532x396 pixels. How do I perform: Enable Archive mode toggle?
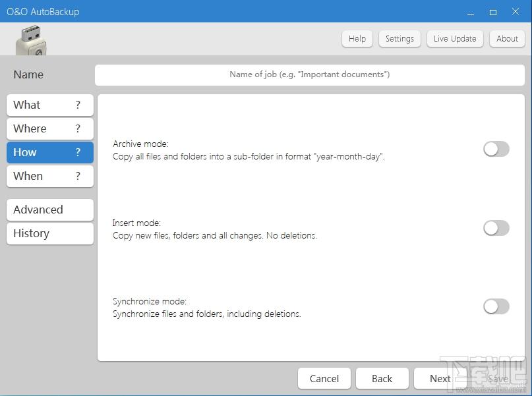(x=496, y=149)
